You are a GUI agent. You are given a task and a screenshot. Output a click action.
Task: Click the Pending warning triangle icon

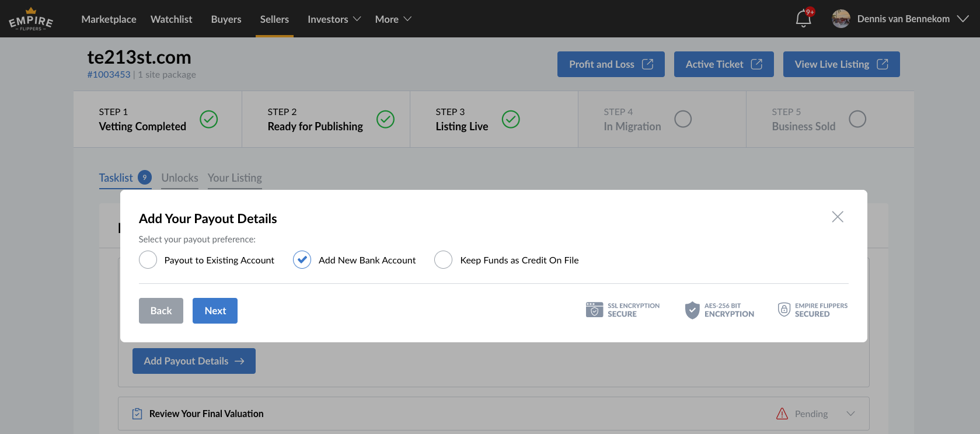tap(782, 414)
